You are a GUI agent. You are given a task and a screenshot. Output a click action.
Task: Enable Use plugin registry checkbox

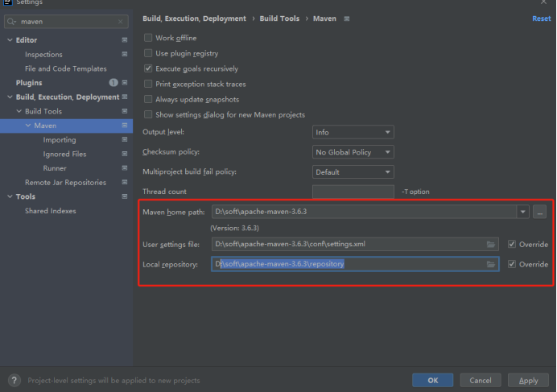pos(148,53)
